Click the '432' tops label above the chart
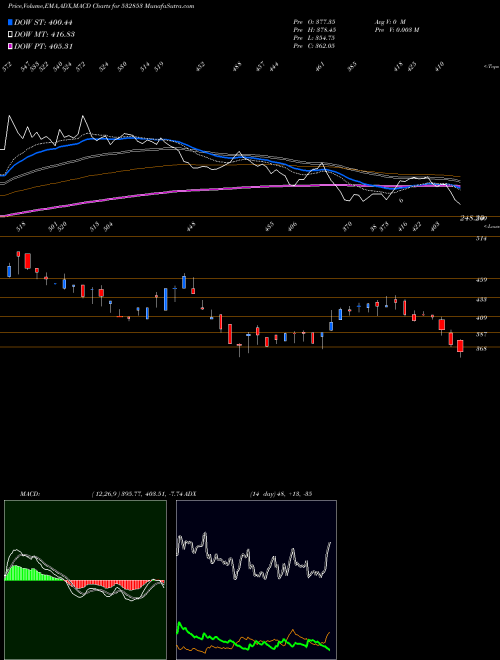The height and width of the screenshot is (660, 500). tap(200, 67)
